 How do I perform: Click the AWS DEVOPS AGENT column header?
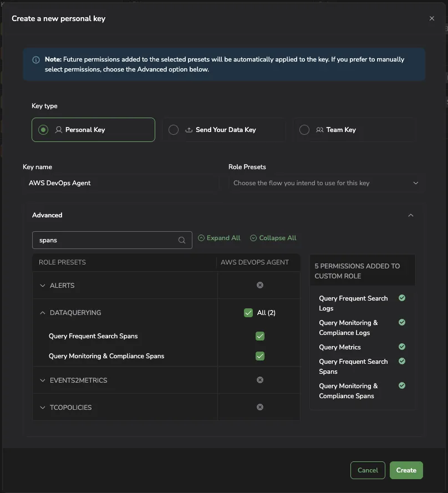pos(254,262)
